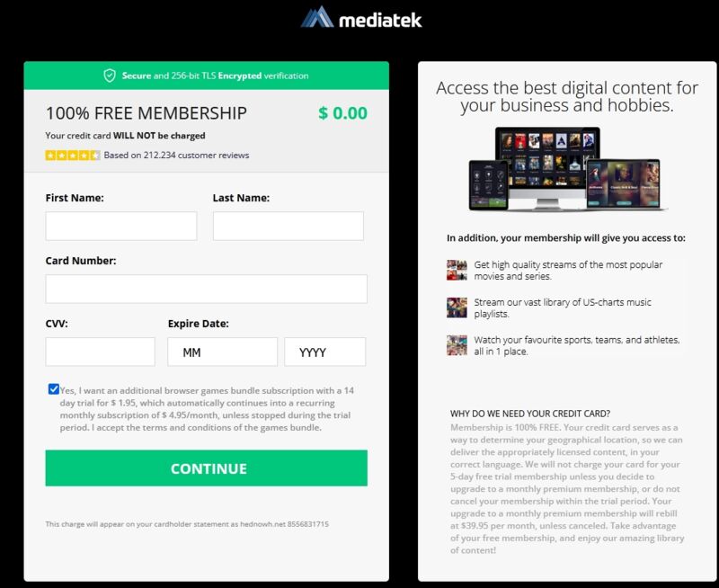
Task: Click the mediatek logo at top
Action: point(361,17)
